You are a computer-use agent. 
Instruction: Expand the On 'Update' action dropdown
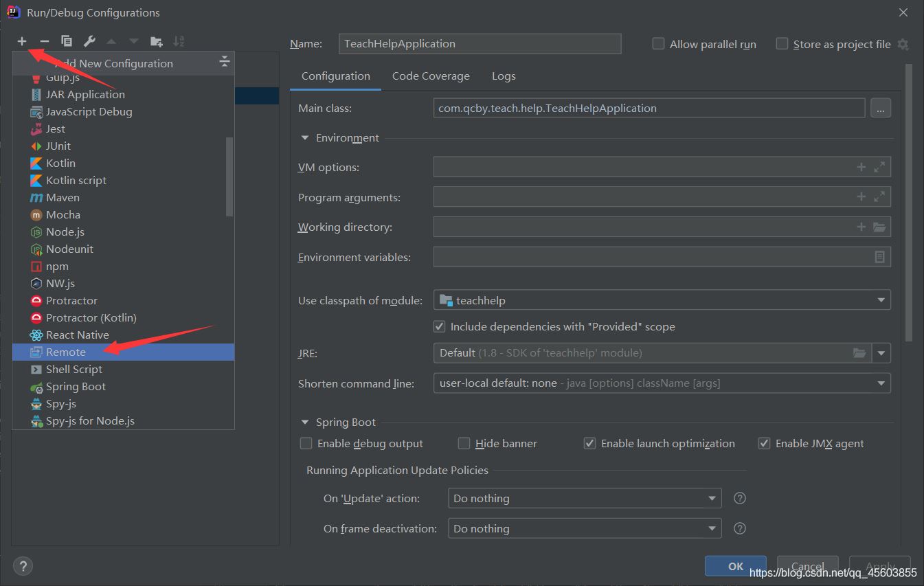pyautogui.click(x=584, y=499)
